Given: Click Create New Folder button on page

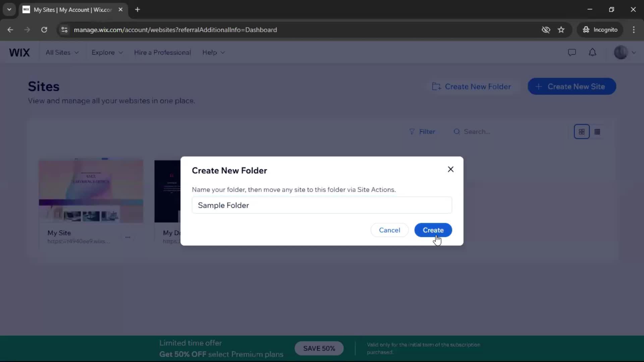Looking at the screenshot, I should point(471,86).
